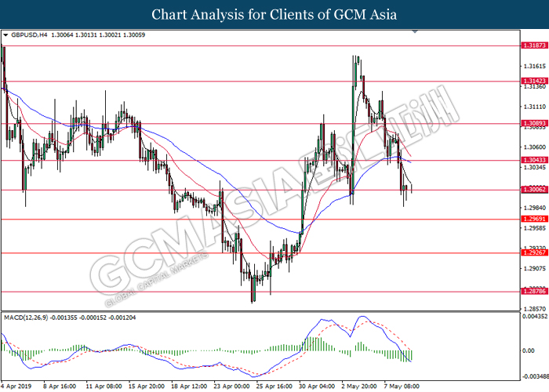
Task: Select the 1.31873 resistance price label
Action: pyautogui.click(x=534, y=45)
